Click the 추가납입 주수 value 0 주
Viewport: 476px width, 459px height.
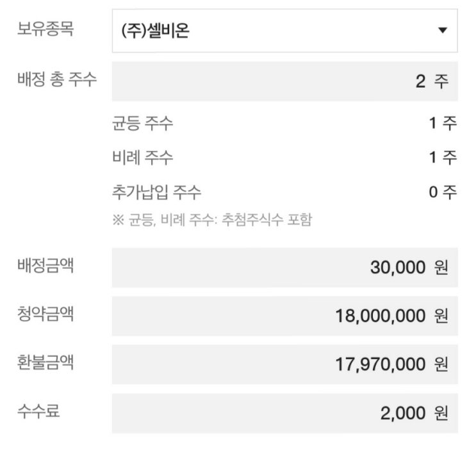(443, 192)
